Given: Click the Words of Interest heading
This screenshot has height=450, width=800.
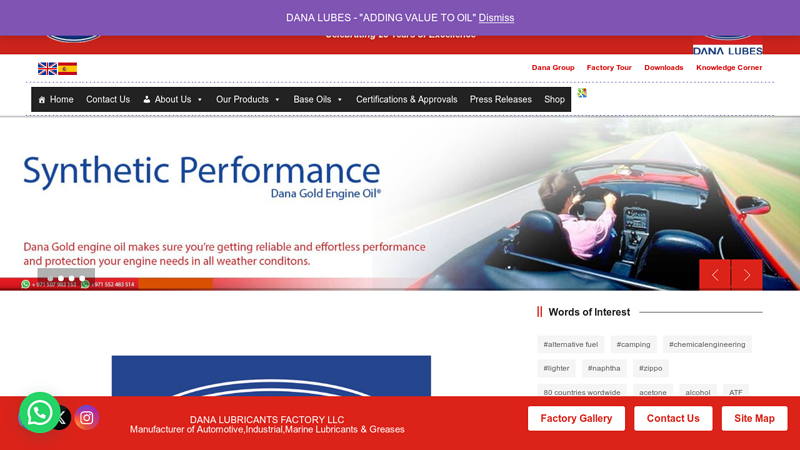Looking at the screenshot, I should click(x=589, y=312).
